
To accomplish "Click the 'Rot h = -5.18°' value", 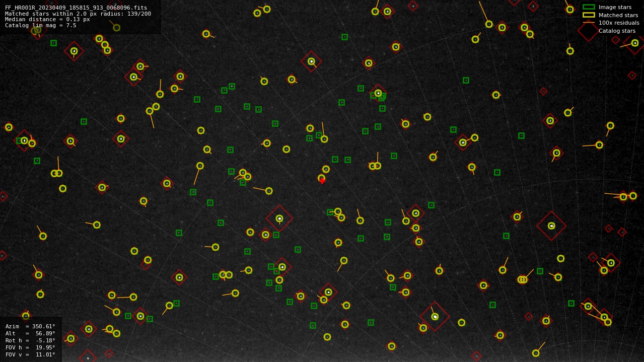I will [x=30, y=340].
